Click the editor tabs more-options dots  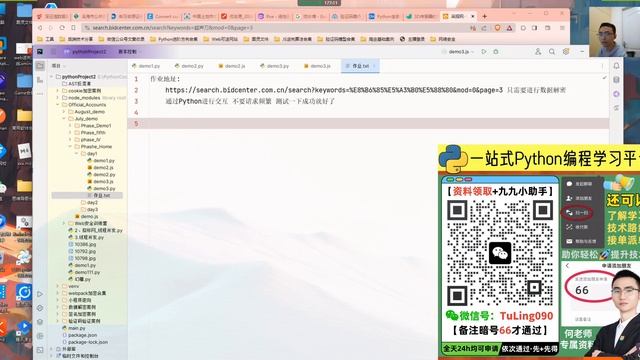(x=602, y=66)
